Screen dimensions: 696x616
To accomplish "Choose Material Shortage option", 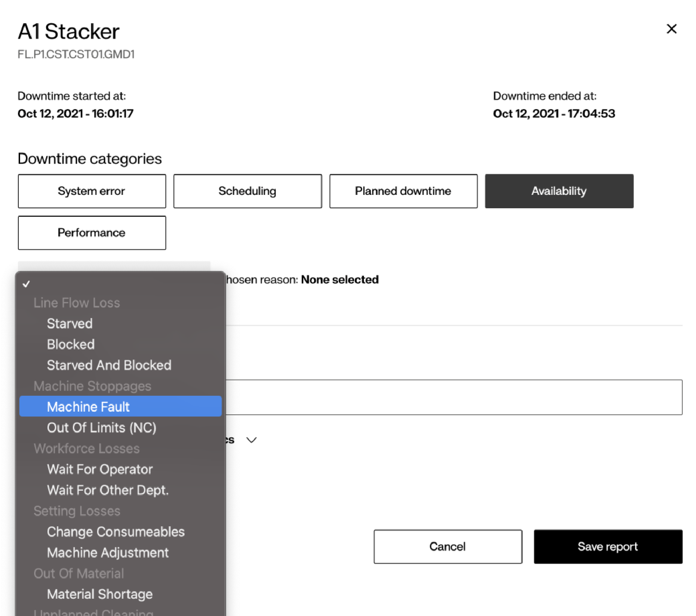I will point(100,594).
